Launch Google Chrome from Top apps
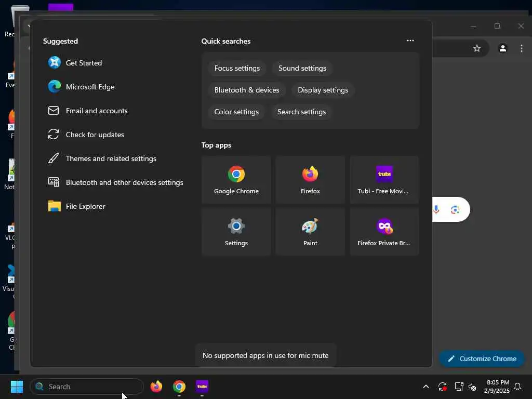 [236, 180]
